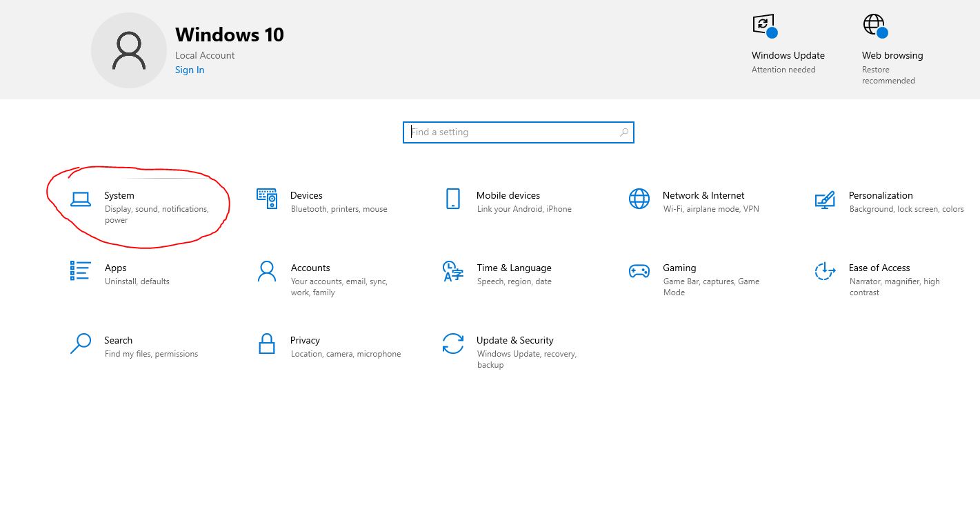
Task: Click the Sign In link
Action: click(x=190, y=70)
